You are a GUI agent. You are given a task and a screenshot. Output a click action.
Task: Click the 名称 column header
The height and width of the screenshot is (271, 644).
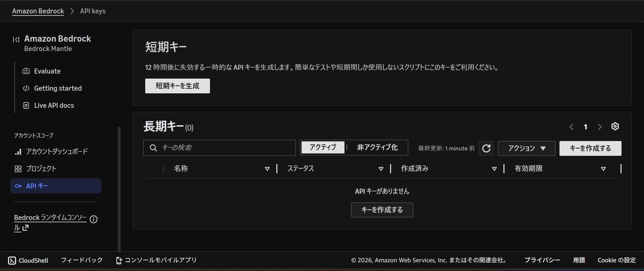pos(181,169)
